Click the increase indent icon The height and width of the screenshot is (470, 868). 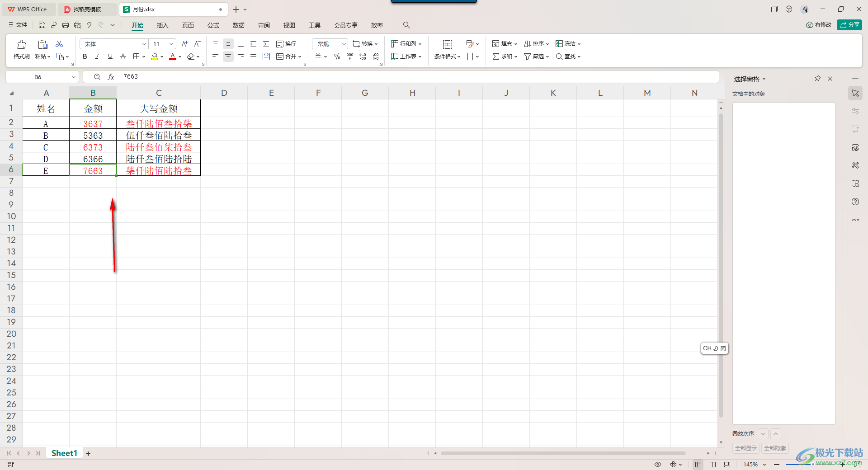coord(266,44)
